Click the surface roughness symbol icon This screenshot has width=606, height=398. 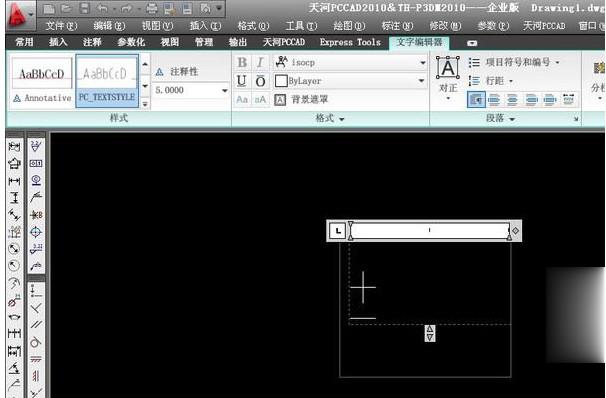[36, 146]
